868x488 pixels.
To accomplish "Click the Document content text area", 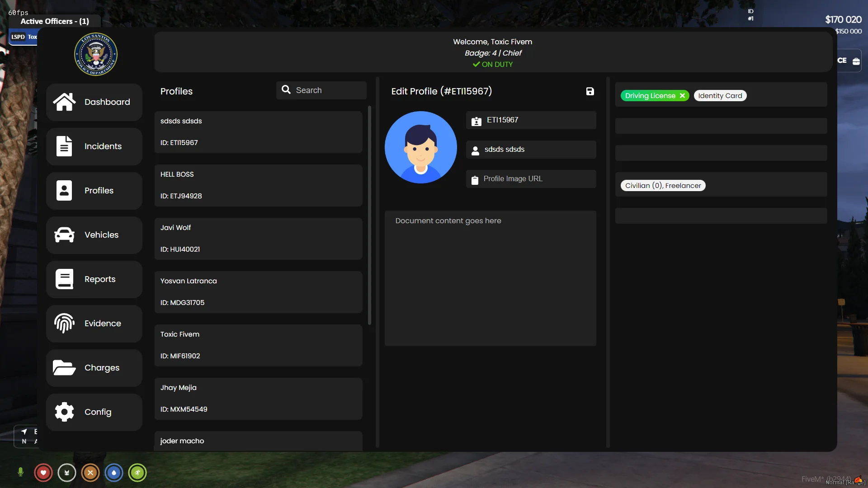I will (490, 278).
